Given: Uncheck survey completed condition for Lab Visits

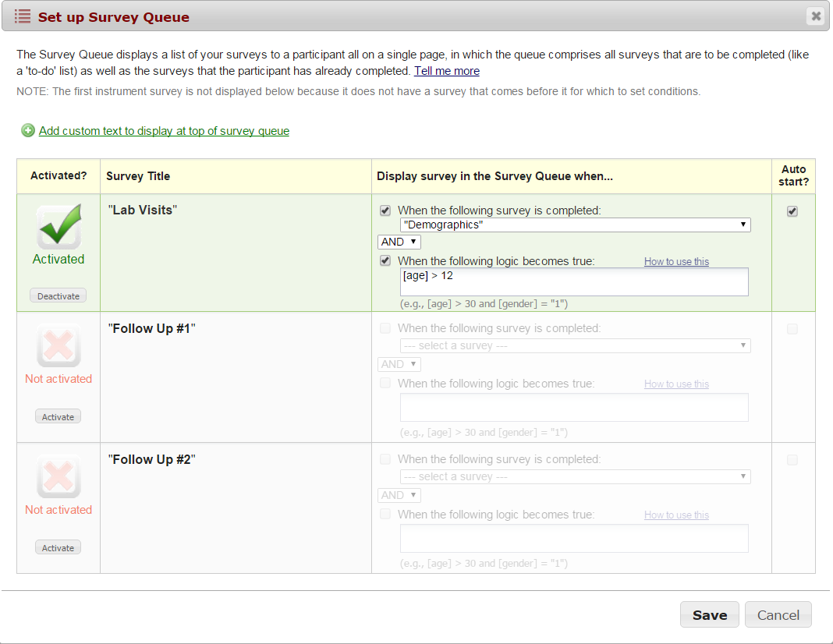Looking at the screenshot, I should coord(385,211).
